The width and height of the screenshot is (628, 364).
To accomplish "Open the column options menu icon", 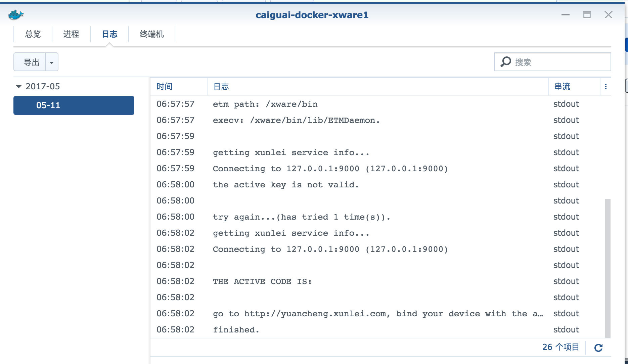I will pyautogui.click(x=605, y=87).
